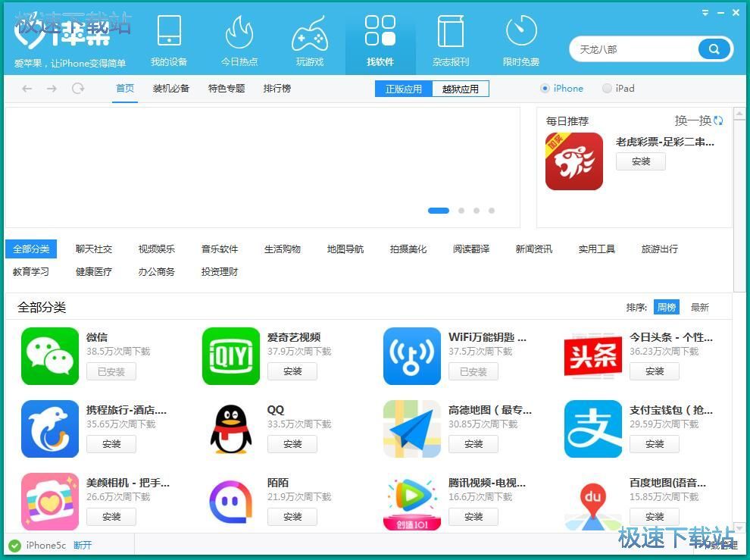Viewport: 750px width, 560px height.
Task: Select the 地图导航 category
Action: [345, 249]
